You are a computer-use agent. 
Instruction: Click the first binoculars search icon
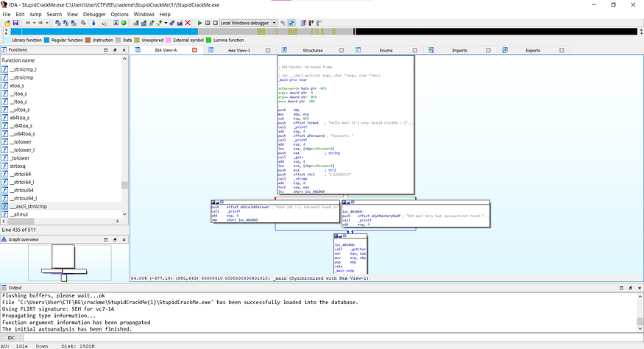pyautogui.click(x=58, y=23)
